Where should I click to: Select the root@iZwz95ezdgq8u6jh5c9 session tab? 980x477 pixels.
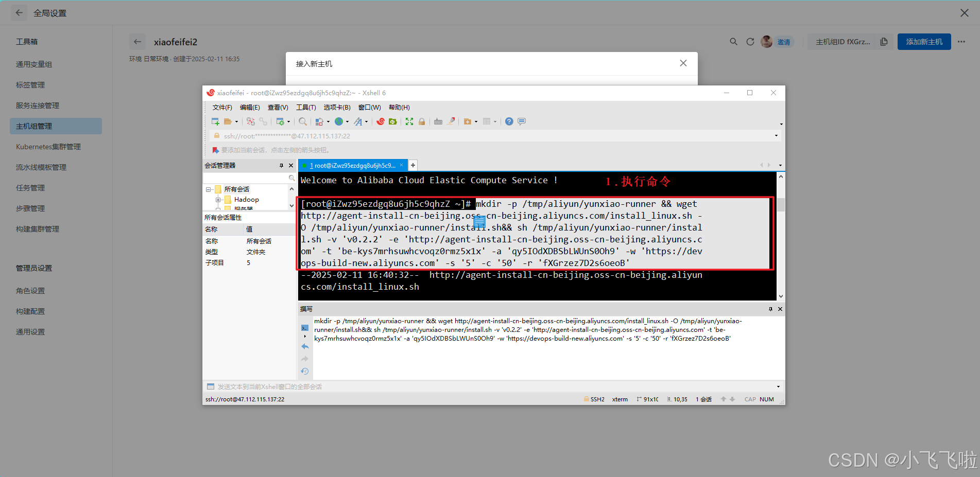pos(353,165)
